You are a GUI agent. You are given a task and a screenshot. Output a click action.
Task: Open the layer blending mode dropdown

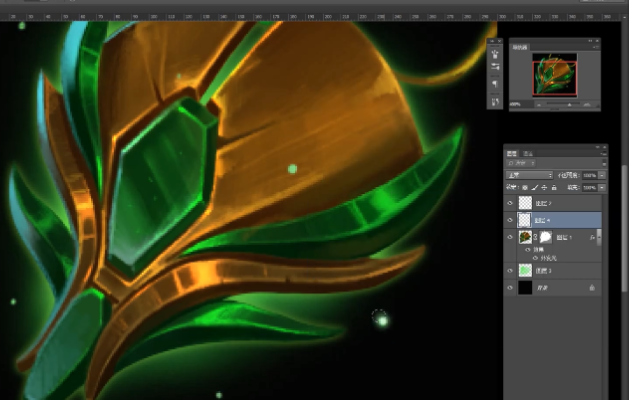point(529,175)
